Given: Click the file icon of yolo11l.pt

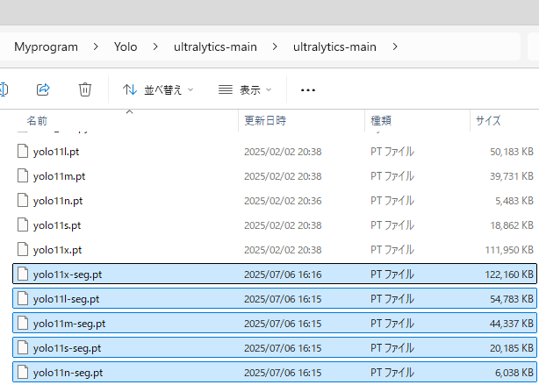Looking at the screenshot, I should pos(23,152).
